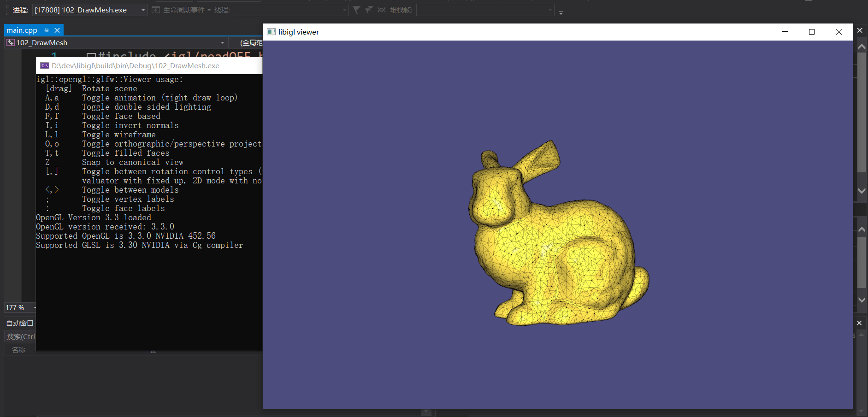Close the libigl viewer window
The width and height of the screenshot is (868, 417).
point(839,32)
